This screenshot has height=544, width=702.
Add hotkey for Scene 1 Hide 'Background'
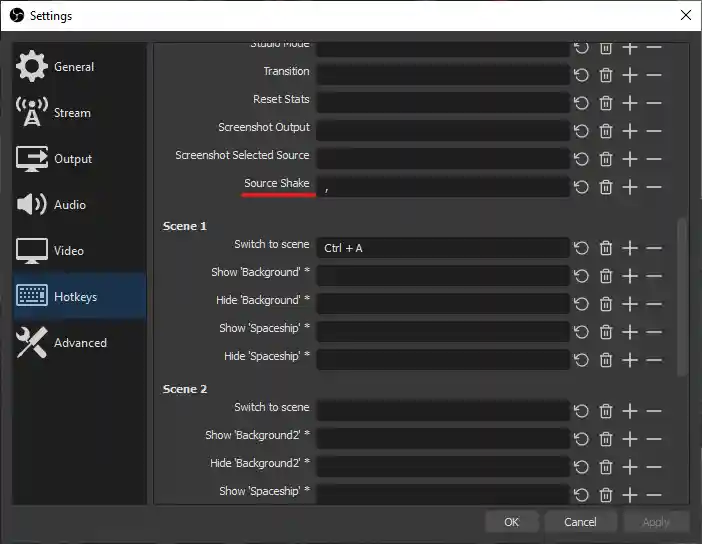point(630,304)
